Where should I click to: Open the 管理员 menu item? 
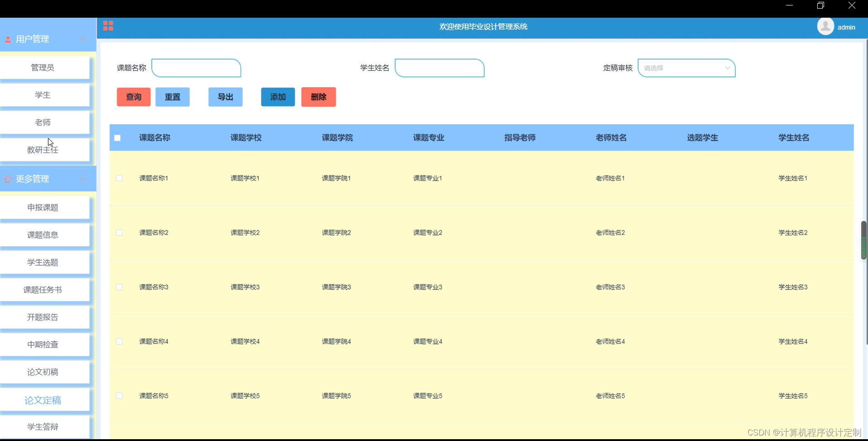(x=44, y=68)
